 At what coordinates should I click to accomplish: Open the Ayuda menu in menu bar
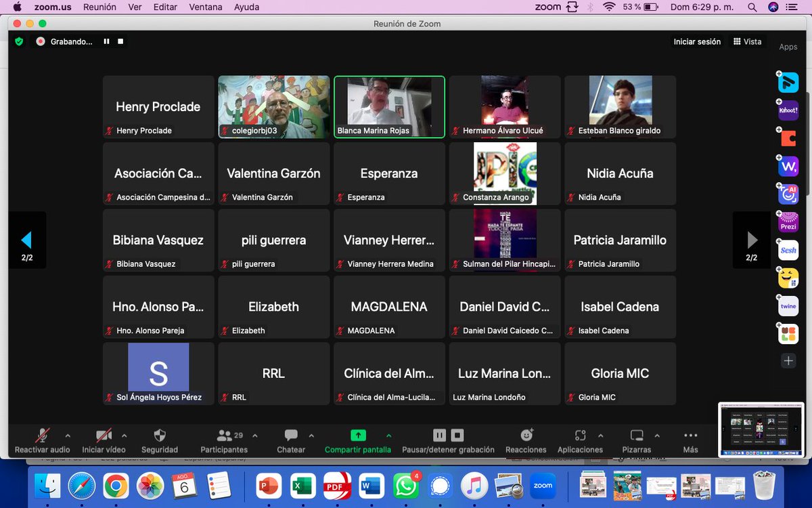tap(246, 7)
